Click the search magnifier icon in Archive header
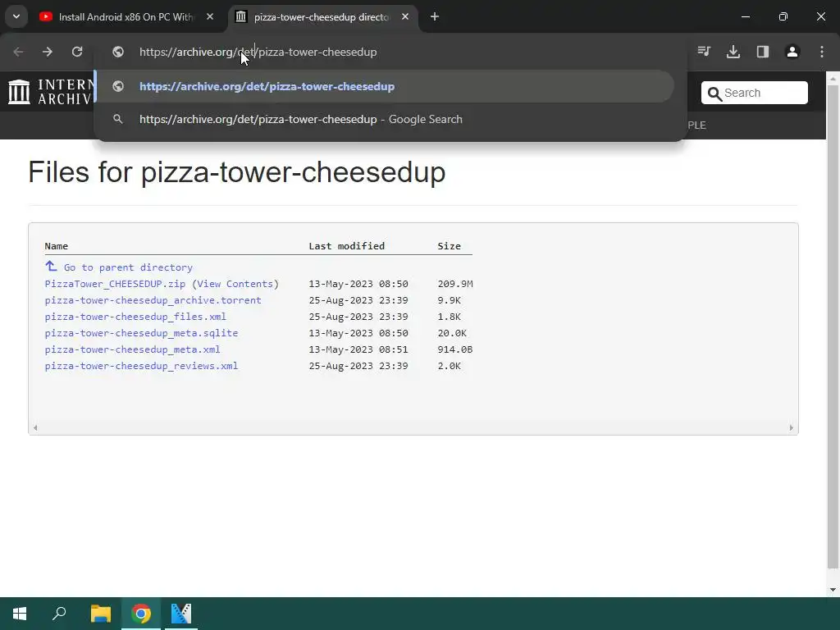This screenshot has height=630, width=840. tap(714, 94)
